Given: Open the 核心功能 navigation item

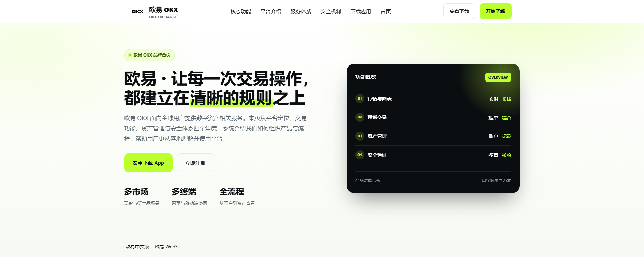Looking at the screenshot, I should [x=241, y=11].
